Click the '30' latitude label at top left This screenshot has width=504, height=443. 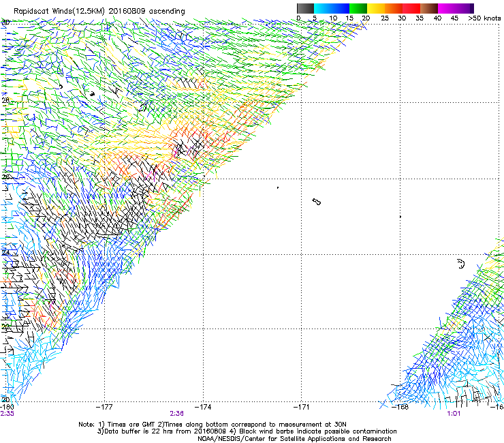coord(5,22)
